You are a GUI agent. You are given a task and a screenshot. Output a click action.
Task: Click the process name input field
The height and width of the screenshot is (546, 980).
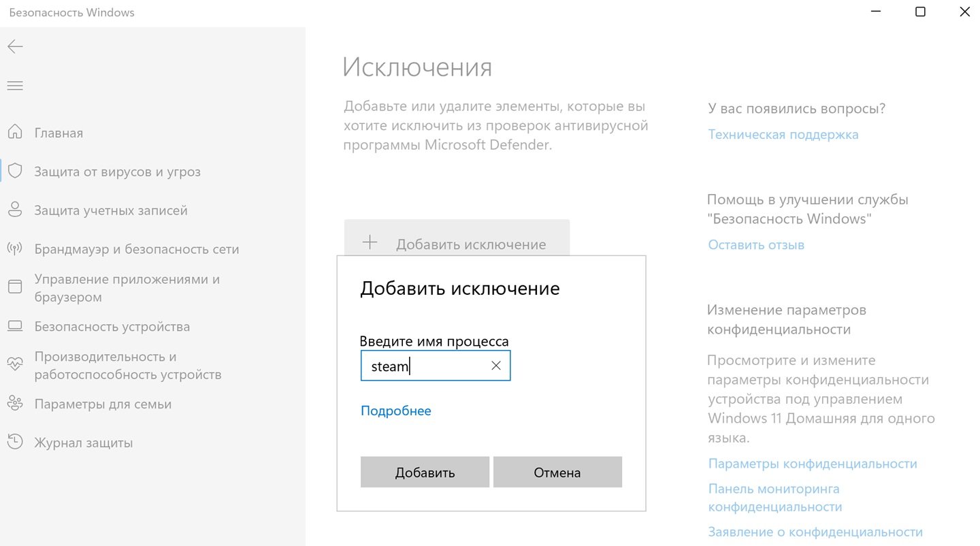click(x=436, y=366)
